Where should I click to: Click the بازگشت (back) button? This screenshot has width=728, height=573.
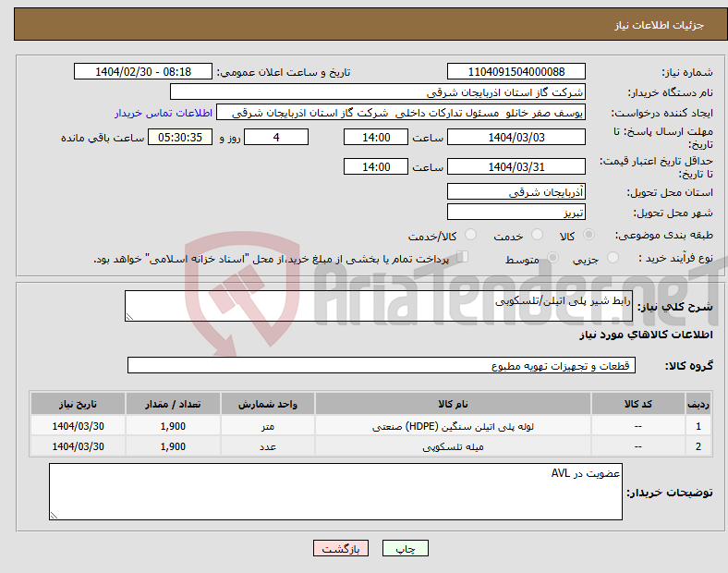pyautogui.click(x=341, y=548)
